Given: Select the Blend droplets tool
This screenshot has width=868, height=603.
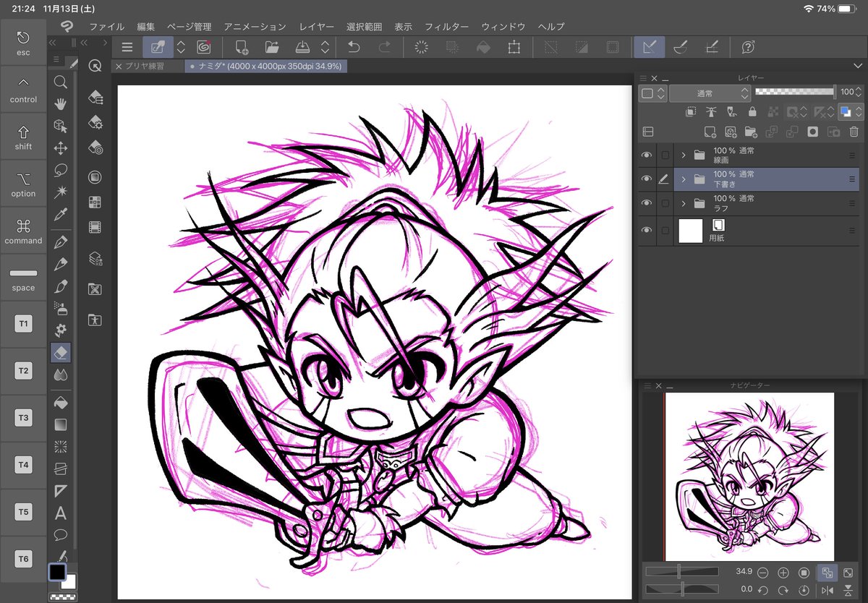Looking at the screenshot, I should pos(61,375).
